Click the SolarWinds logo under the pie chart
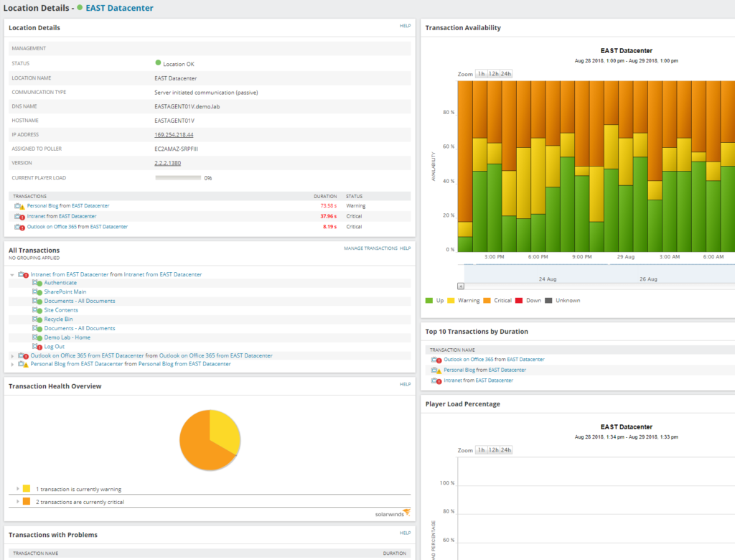The width and height of the screenshot is (735, 560). point(393,513)
